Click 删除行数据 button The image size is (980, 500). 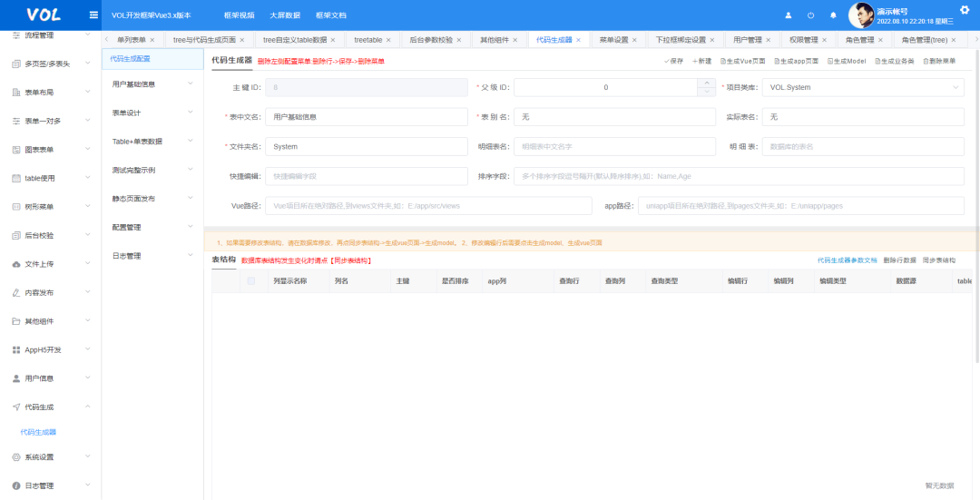[x=899, y=260]
